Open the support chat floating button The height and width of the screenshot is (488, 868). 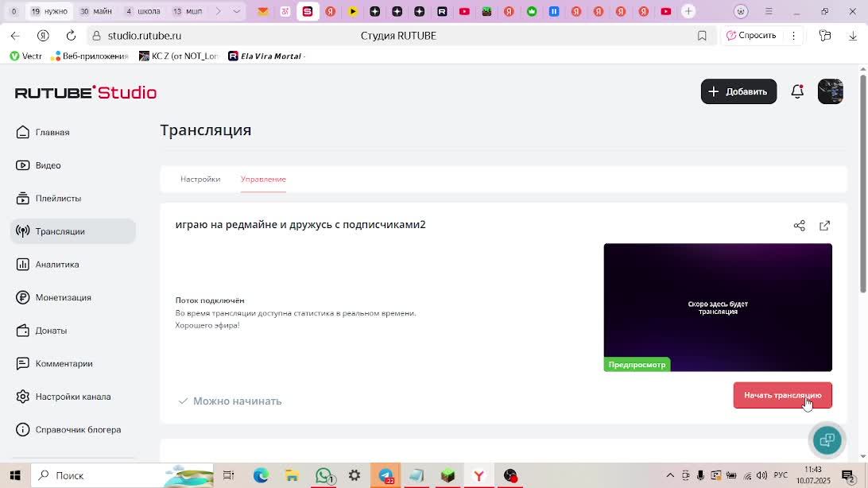click(827, 440)
